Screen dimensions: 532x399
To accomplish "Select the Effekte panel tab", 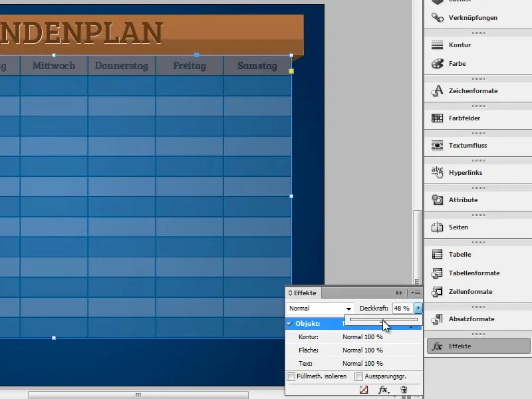I will point(305,293).
